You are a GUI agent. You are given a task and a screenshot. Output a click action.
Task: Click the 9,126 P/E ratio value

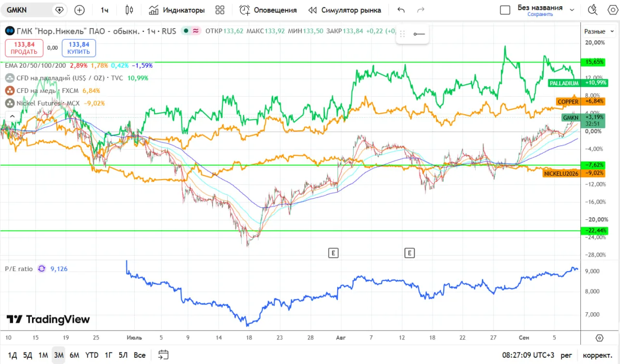(x=59, y=269)
